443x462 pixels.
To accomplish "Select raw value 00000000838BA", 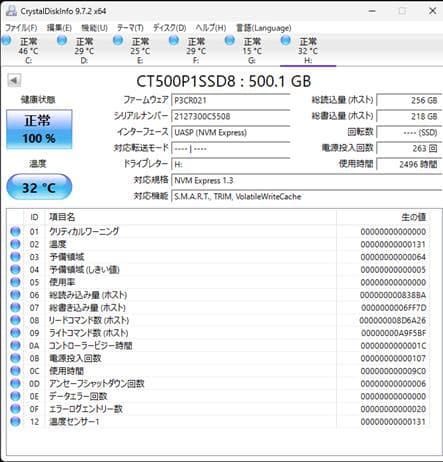I will coord(393,295).
